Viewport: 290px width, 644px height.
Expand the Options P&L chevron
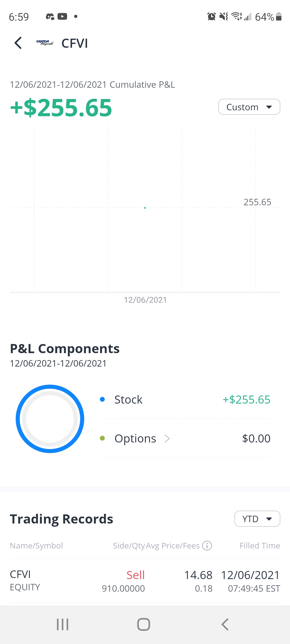(167, 438)
